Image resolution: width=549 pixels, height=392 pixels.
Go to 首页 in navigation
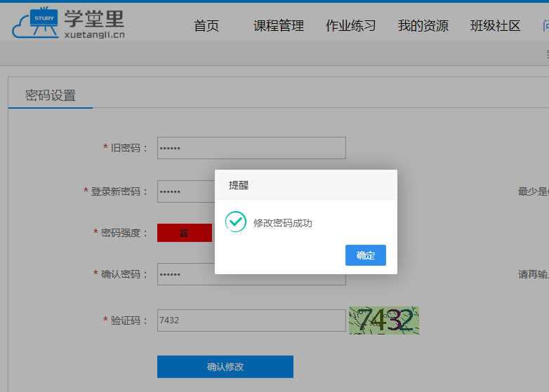[206, 26]
